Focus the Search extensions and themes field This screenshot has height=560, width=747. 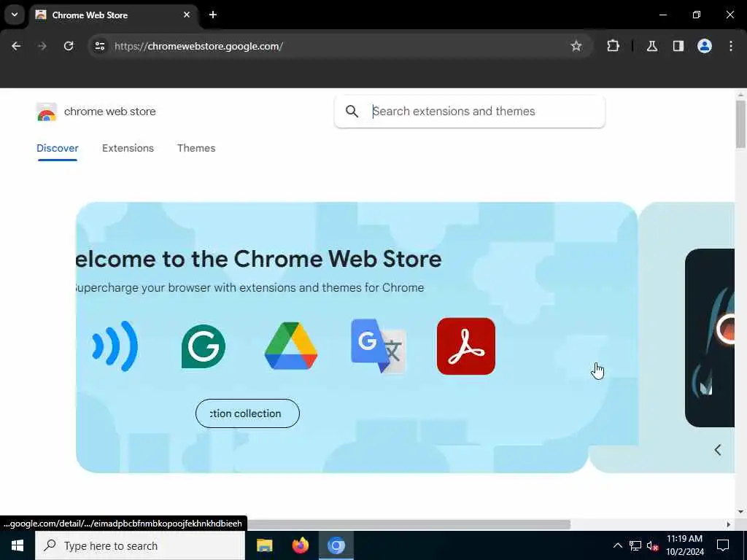470,112
